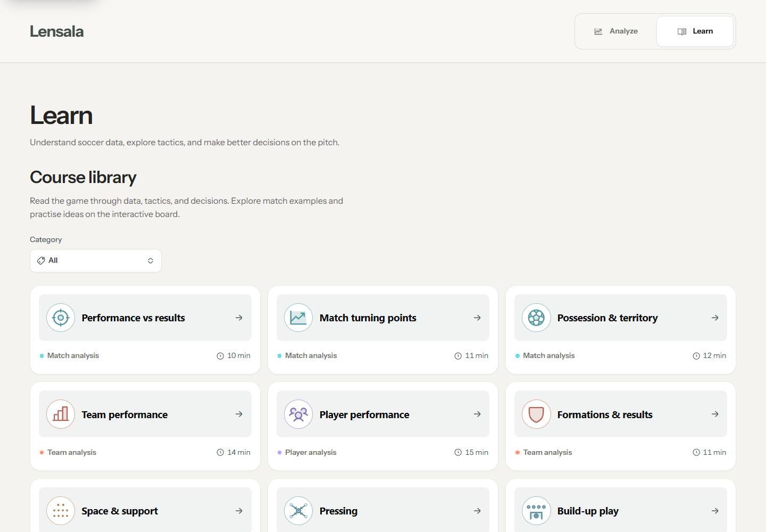Click arrow on Player performance card
766x532 pixels.
pyautogui.click(x=477, y=414)
